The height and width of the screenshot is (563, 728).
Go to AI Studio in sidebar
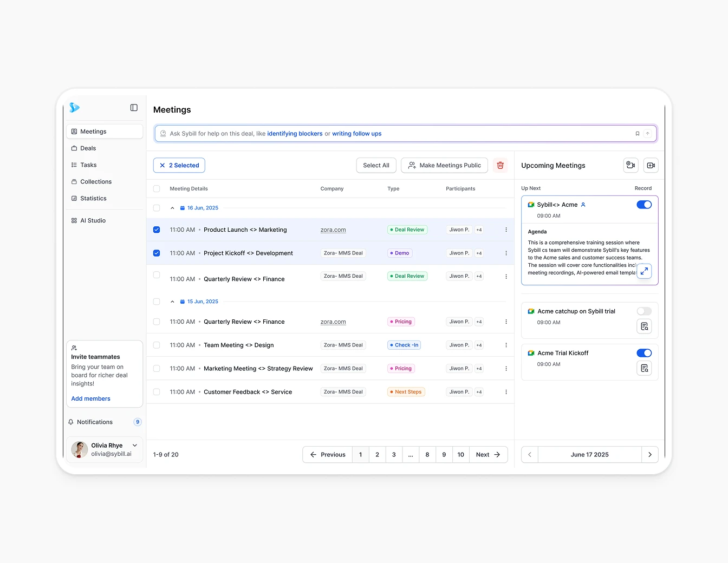pos(93,220)
